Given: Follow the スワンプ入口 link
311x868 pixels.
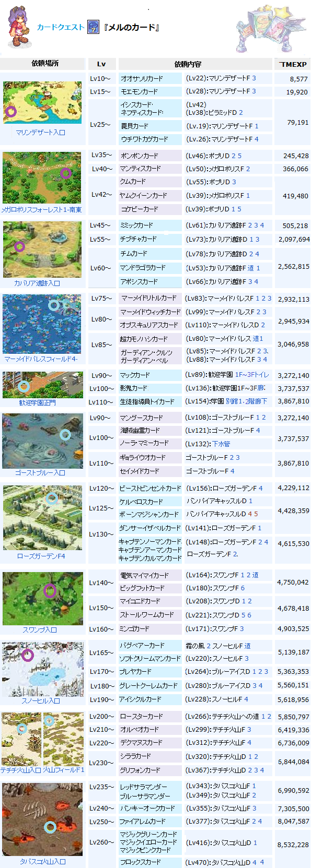Looking at the screenshot, I should [40, 630].
